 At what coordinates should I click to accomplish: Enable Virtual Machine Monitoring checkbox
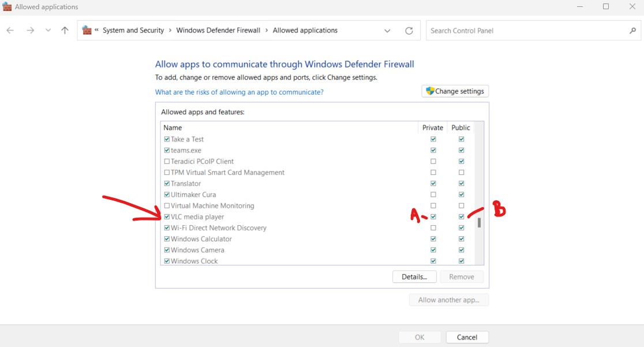click(x=167, y=206)
